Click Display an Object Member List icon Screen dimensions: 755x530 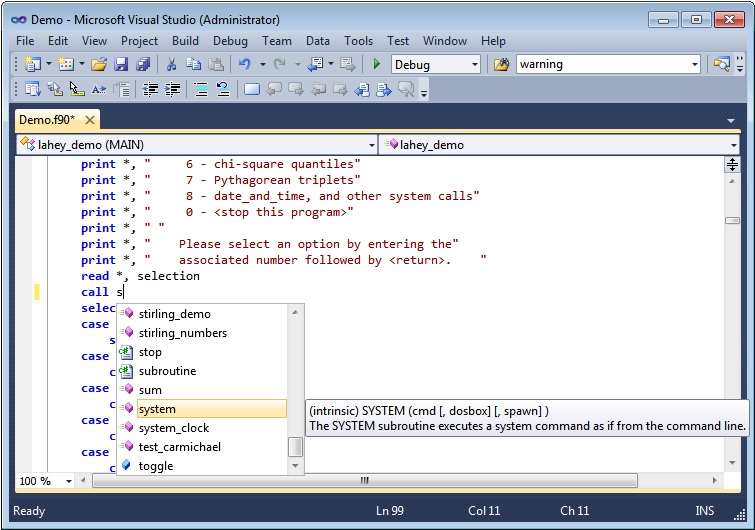pos(33,90)
